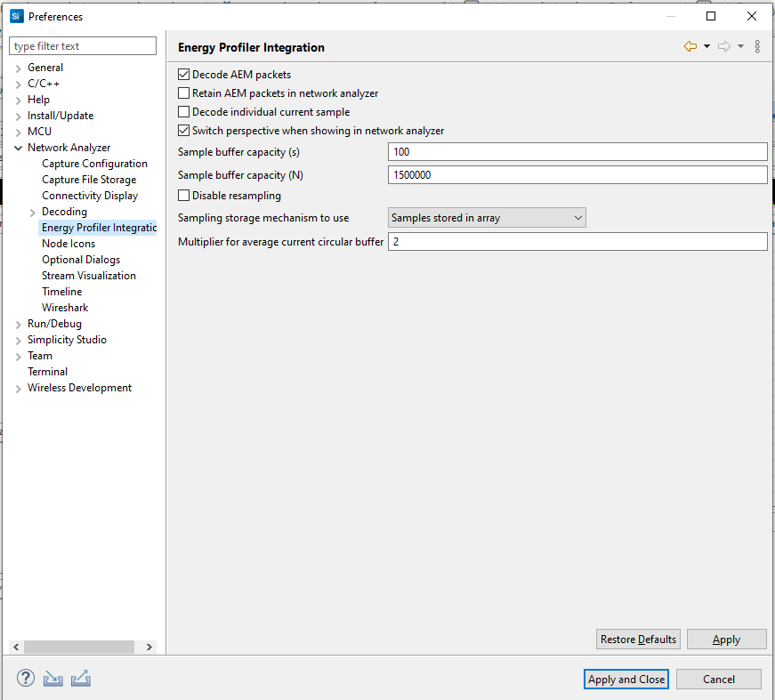Click the export preferences icon

coord(81,679)
